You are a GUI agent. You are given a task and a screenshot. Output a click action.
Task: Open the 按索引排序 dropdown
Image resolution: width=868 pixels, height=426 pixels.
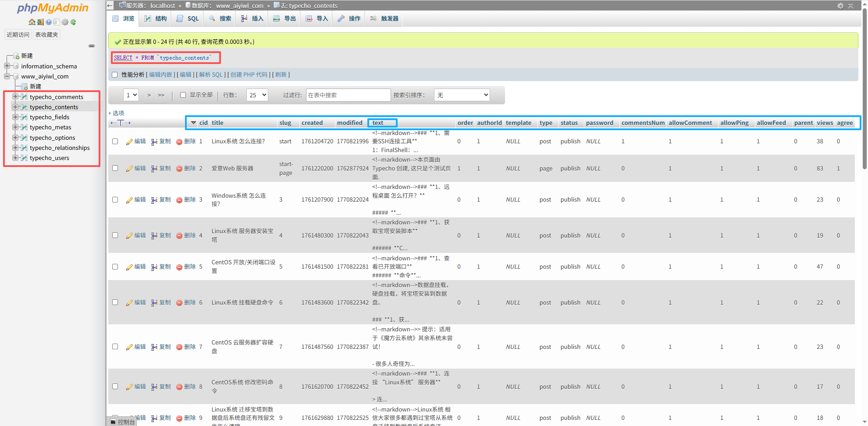pyautogui.click(x=462, y=95)
